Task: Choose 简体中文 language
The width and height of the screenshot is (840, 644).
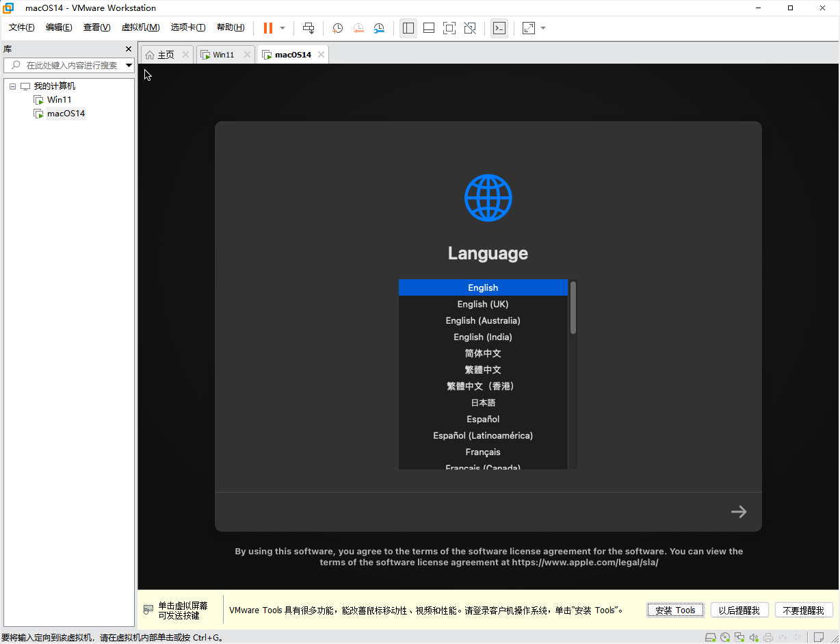Action: click(483, 353)
